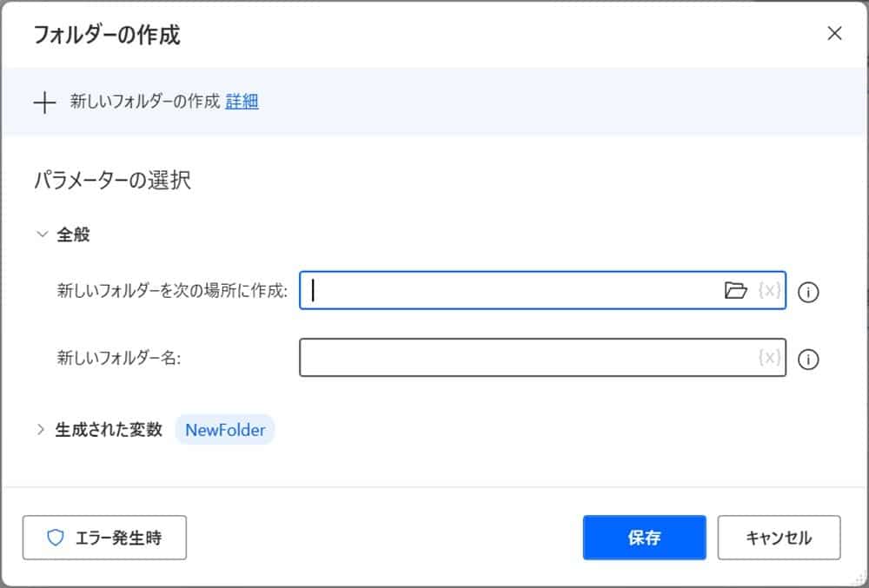Open the エラー発生時 error handling settings
Image resolution: width=869 pixels, height=588 pixels.
tap(104, 538)
